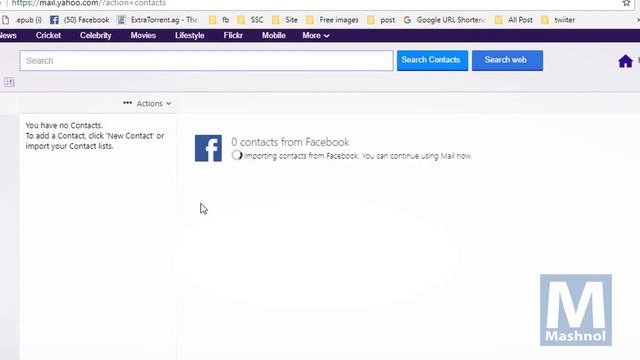The width and height of the screenshot is (640, 360).
Task: Open the ExtraTorrent.ag bookmark
Action: pyautogui.click(x=157, y=20)
